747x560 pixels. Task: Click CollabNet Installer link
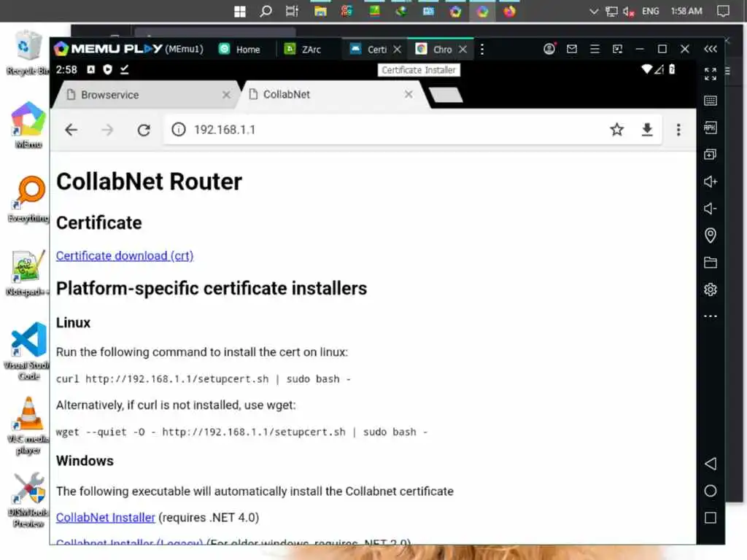tap(106, 517)
